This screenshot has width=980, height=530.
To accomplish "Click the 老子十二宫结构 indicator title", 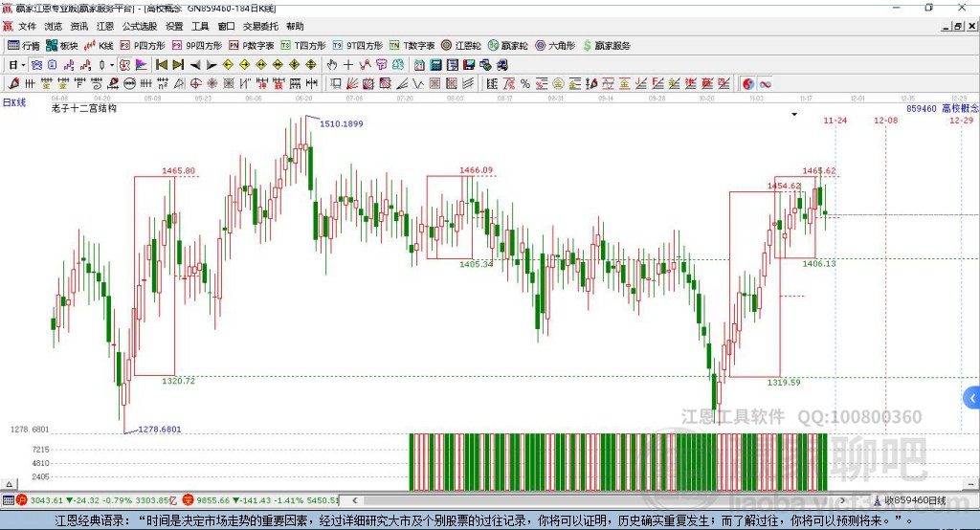I will (84, 108).
